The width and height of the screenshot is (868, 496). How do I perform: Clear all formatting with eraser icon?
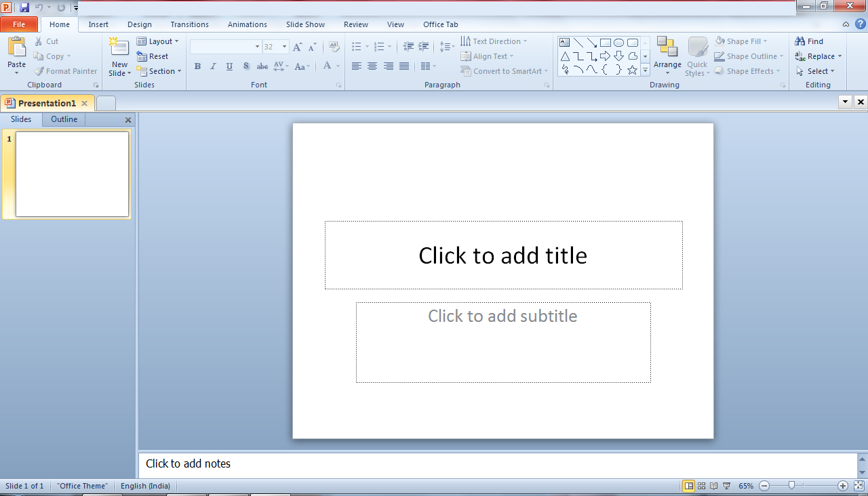[334, 47]
